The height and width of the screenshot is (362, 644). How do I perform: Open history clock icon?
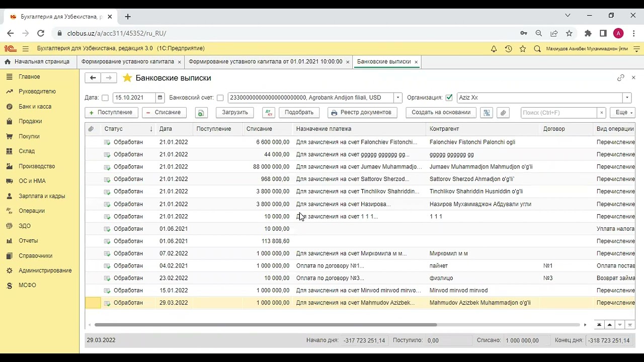[508, 49]
